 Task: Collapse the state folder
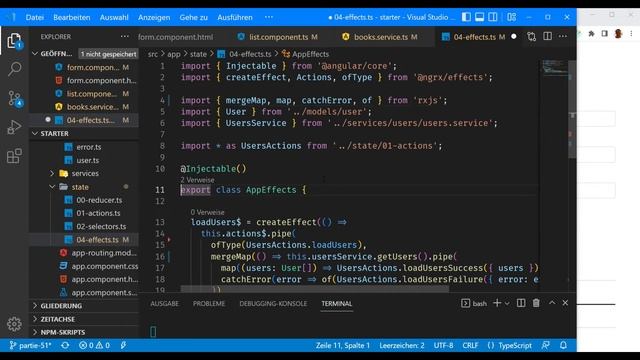[x=81, y=187]
